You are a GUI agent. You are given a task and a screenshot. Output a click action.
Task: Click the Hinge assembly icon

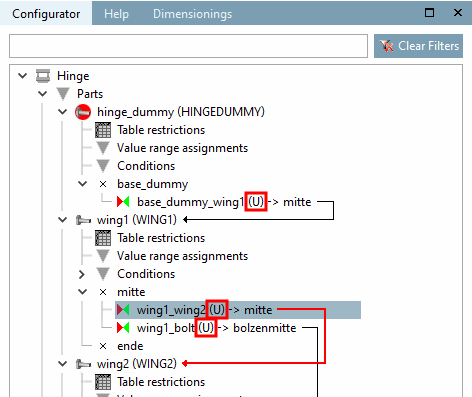(43, 76)
